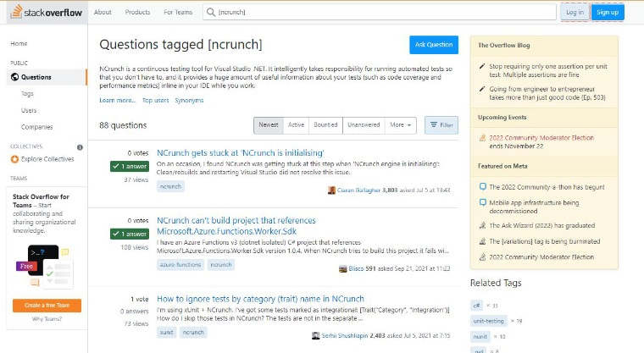644x353 pixels.
Task: Click the Log in button
Action: point(575,13)
